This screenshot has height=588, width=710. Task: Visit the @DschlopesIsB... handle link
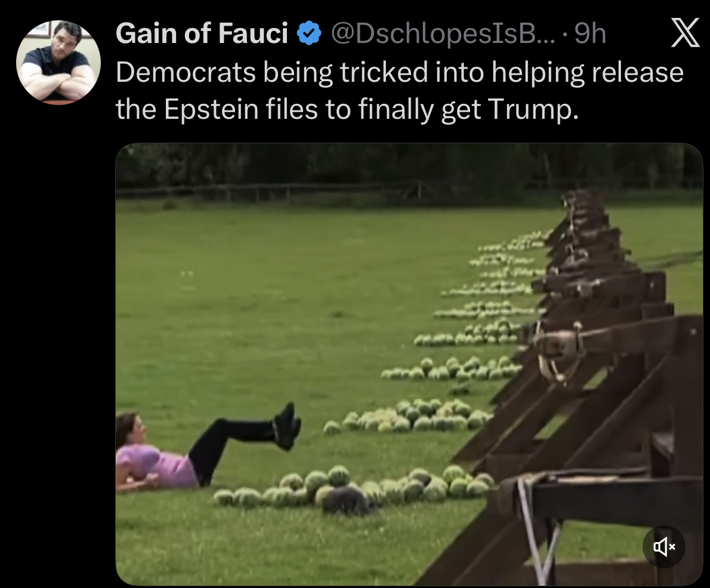pos(443,33)
